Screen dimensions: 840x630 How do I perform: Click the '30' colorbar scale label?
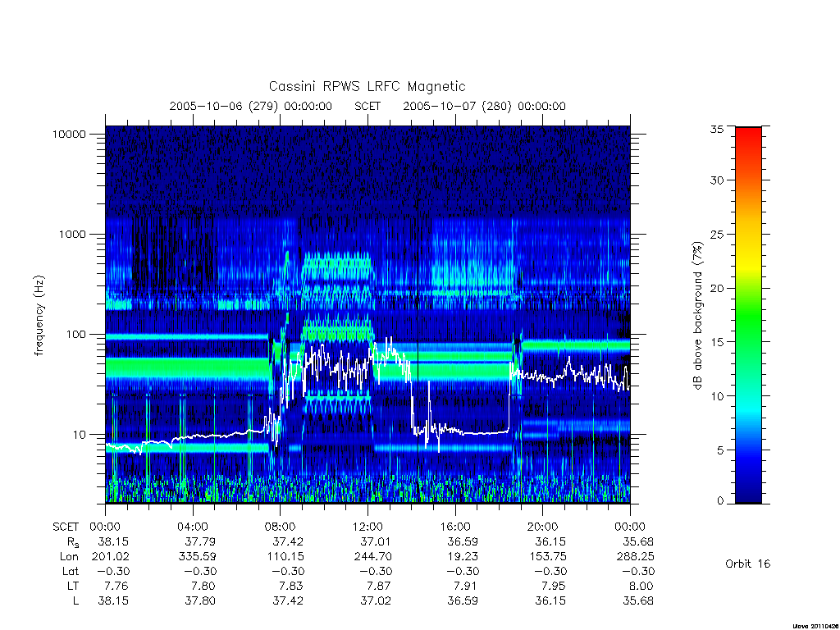pos(716,180)
